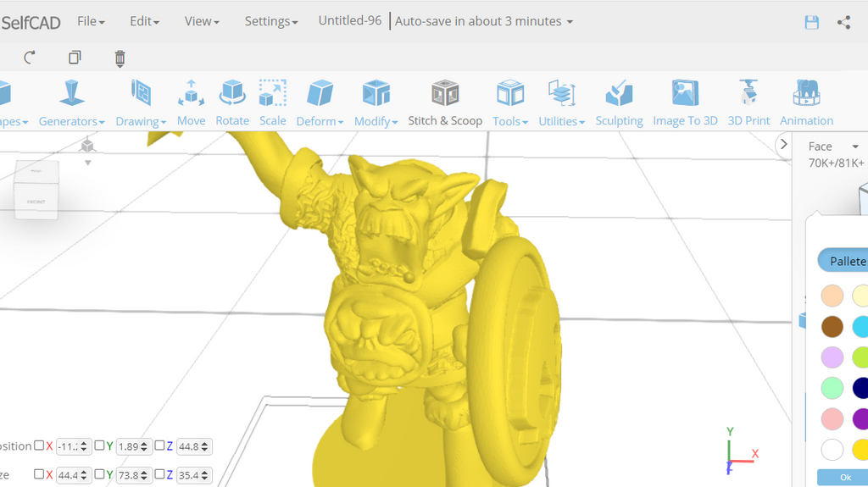This screenshot has width=868, height=487.
Task: Open the Drawing tool
Action: click(141, 103)
